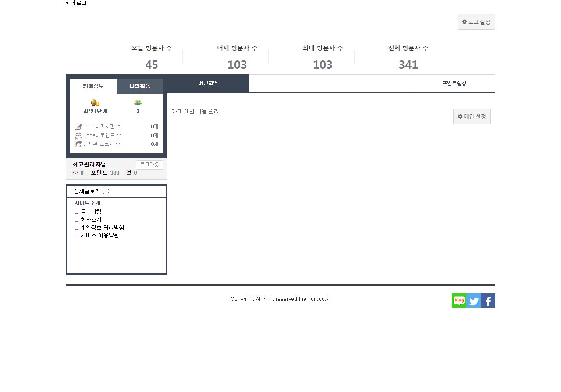The height and width of the screenshot is (392, 561).
Task: Open the 메인 설정 settings button
Action: point(472,117)
